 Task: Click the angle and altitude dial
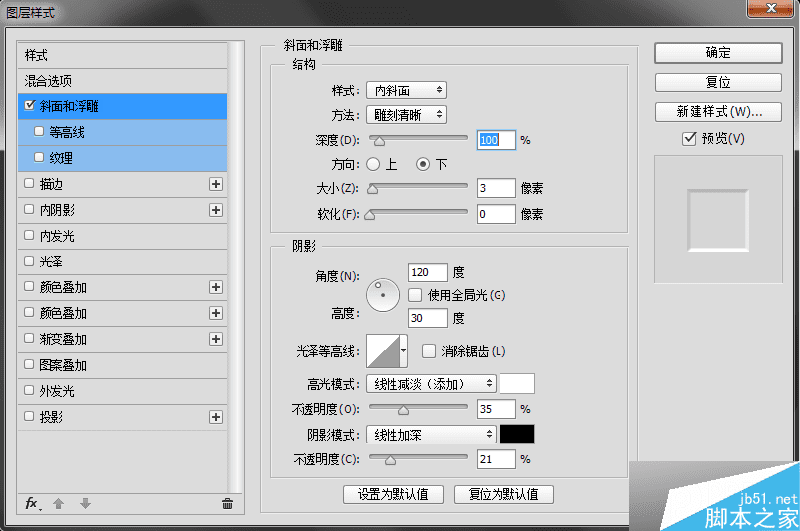pos(383,295)
